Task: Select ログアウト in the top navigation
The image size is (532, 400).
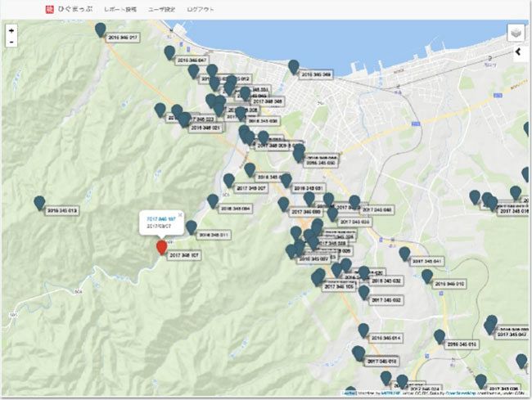Action: (201, 9)
